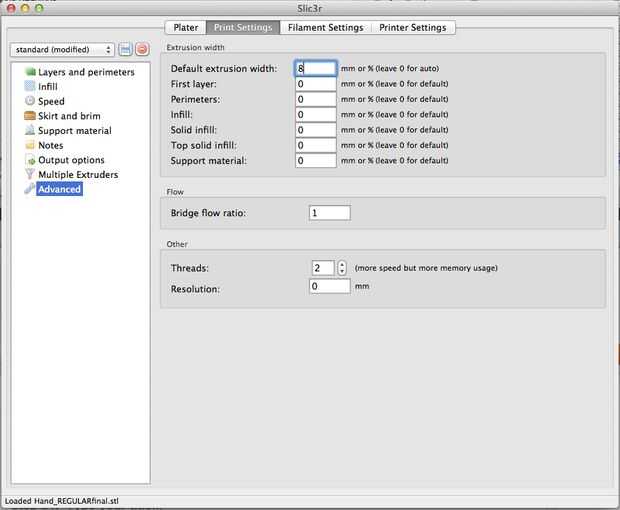The width and height of the screenshot is (620, 510).
Task: Select Support material in the sidebar
Action: pos(75,130)
